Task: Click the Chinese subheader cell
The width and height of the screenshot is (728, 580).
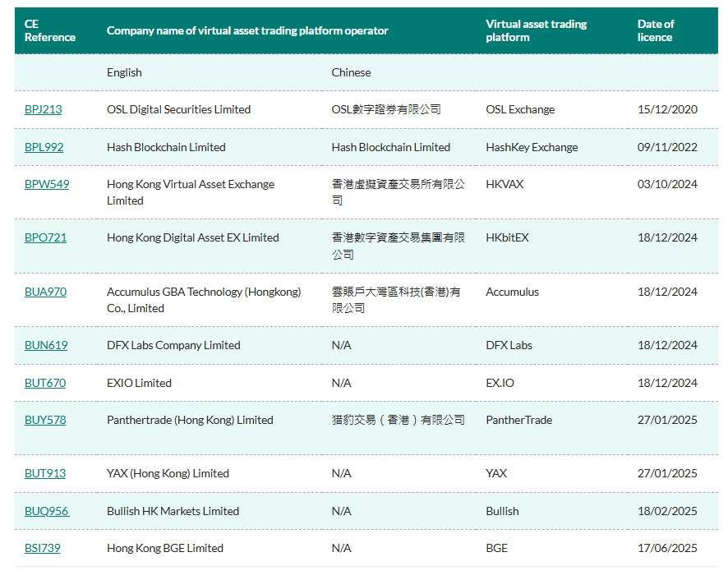Action: (349, 72)
